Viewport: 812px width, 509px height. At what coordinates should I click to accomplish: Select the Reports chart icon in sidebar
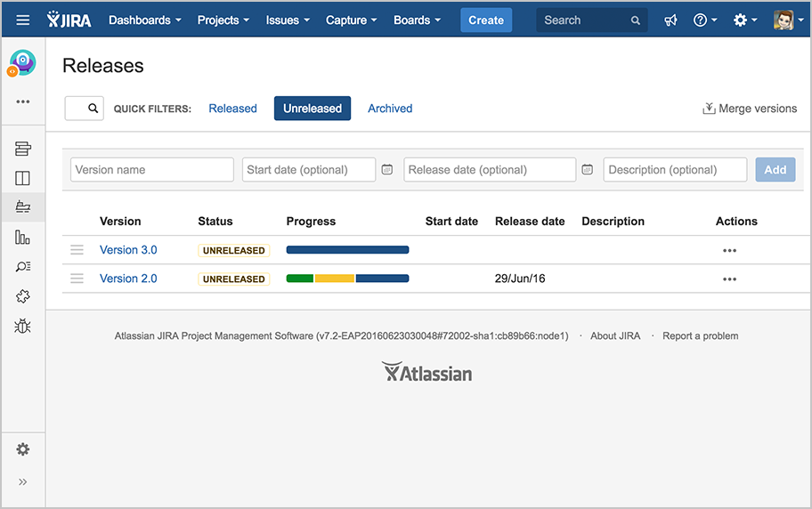click(x=23, y=237)
